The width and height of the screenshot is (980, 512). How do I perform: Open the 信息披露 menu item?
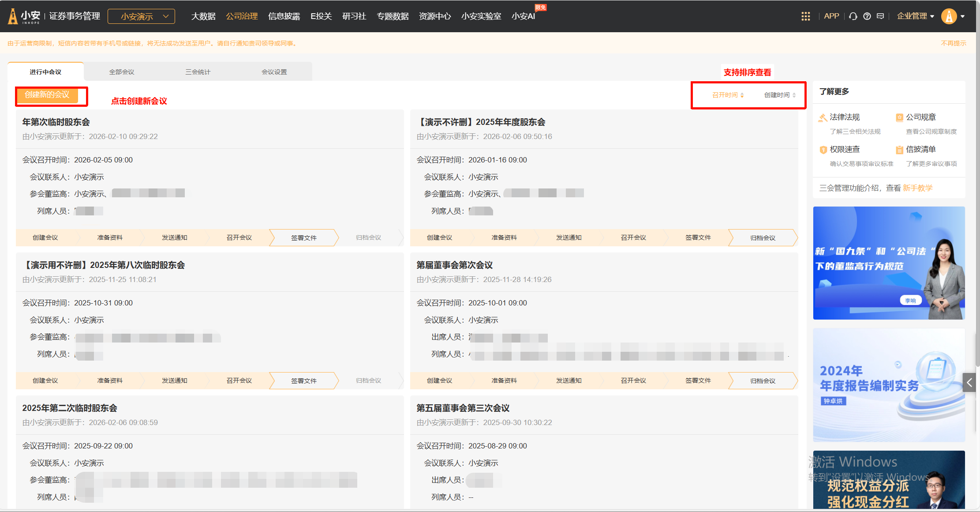(284, 16)
